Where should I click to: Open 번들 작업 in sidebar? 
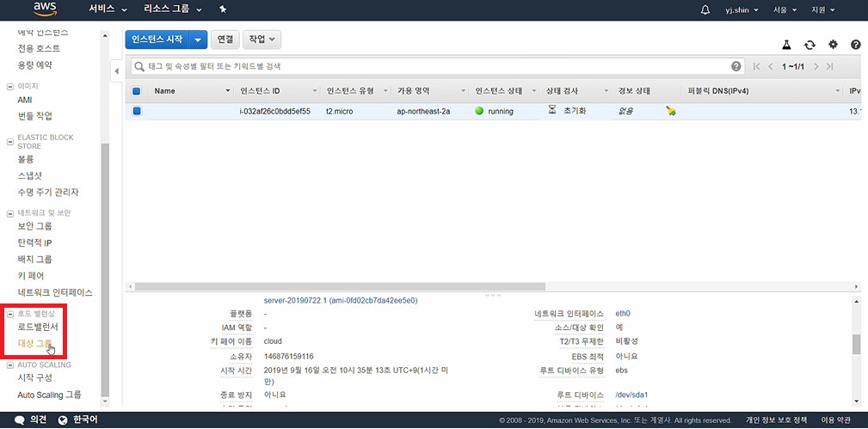(x=35, y=116)
